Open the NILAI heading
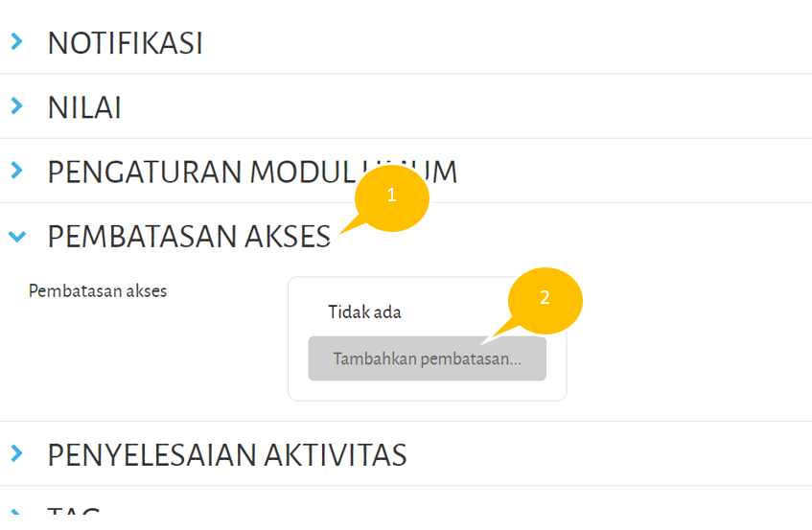This screenshot has height=530, width=812. point(84,107)
